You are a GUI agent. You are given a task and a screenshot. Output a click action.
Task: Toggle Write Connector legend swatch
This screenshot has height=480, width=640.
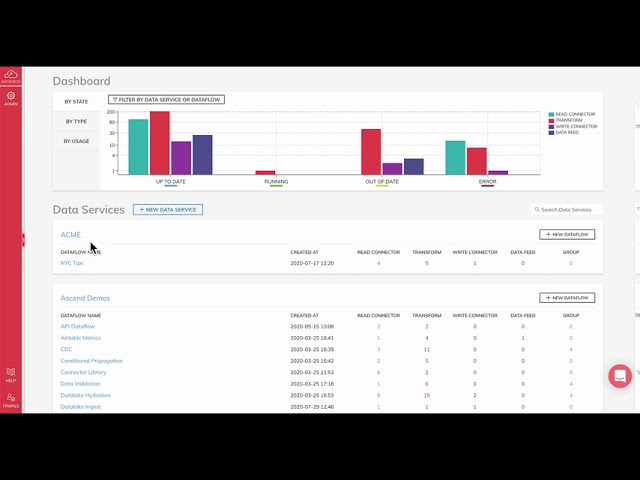(x=551, y=127)
